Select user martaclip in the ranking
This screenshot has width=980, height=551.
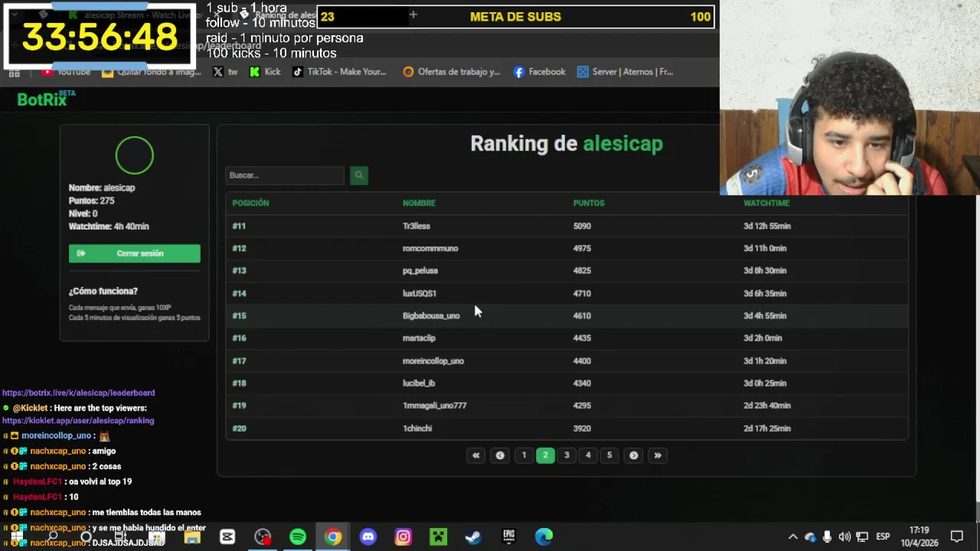419,338
